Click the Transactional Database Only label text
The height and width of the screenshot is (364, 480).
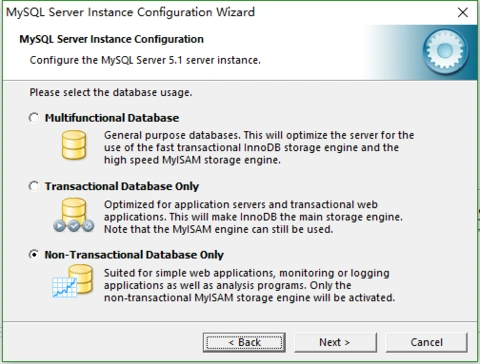point(122,186)
